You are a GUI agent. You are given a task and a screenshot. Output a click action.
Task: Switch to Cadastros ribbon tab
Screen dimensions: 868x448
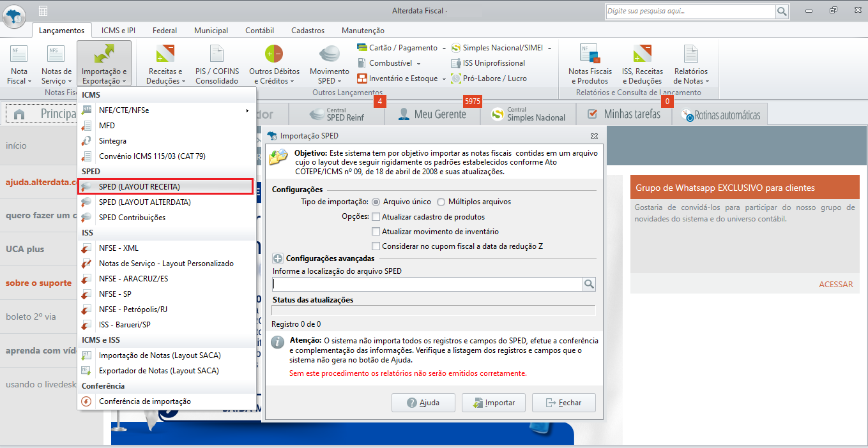pos(308,30)
